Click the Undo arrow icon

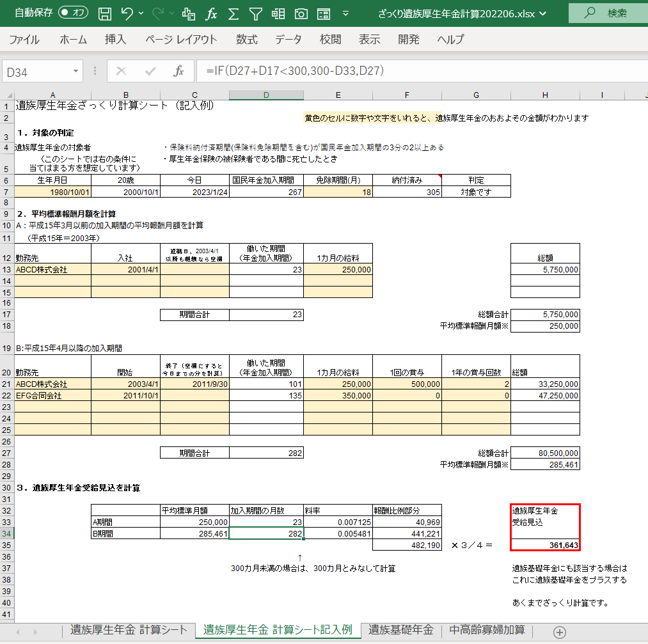click(x=127, y=13)
